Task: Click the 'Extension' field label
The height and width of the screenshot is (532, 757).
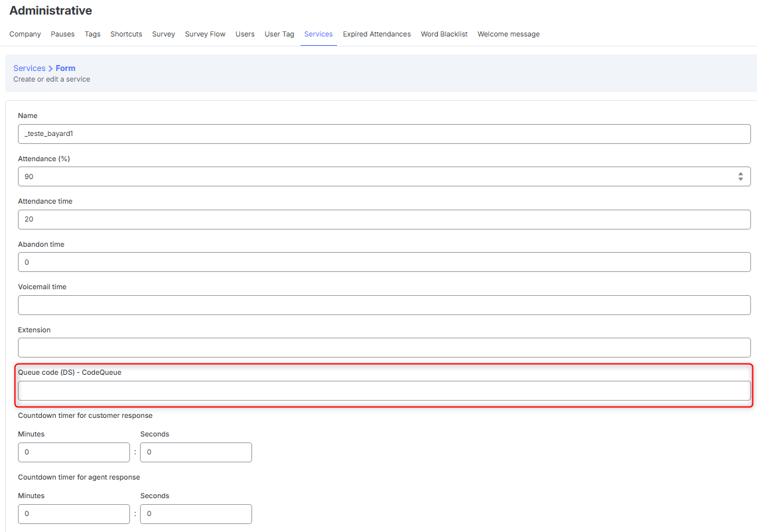Action: [34, 330]
